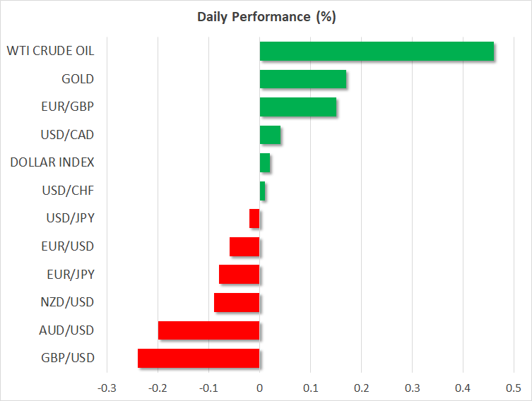The height and width of the screenshot is (401, 532).
Task: Select the small USD/CHF bar
Action: (x=263, y=191)
